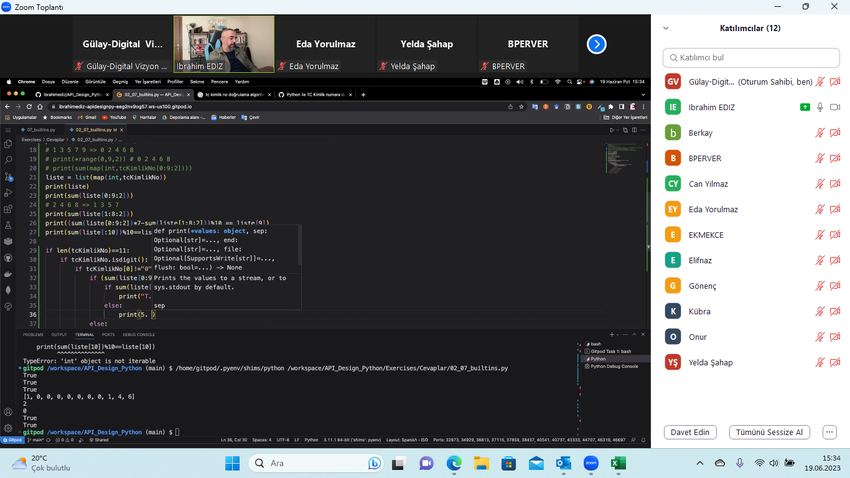Viewport: 850px width, 478px height.
Task: Open the VS Code Search magnifier in activity bar
Action: tap(8, 160)
